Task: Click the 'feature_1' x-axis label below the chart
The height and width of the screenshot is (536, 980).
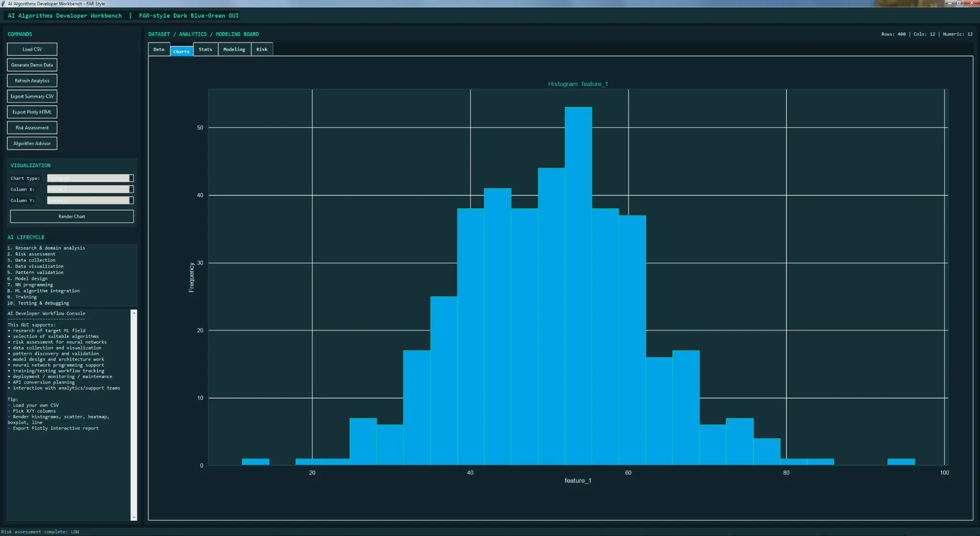Action: [578, 481]
